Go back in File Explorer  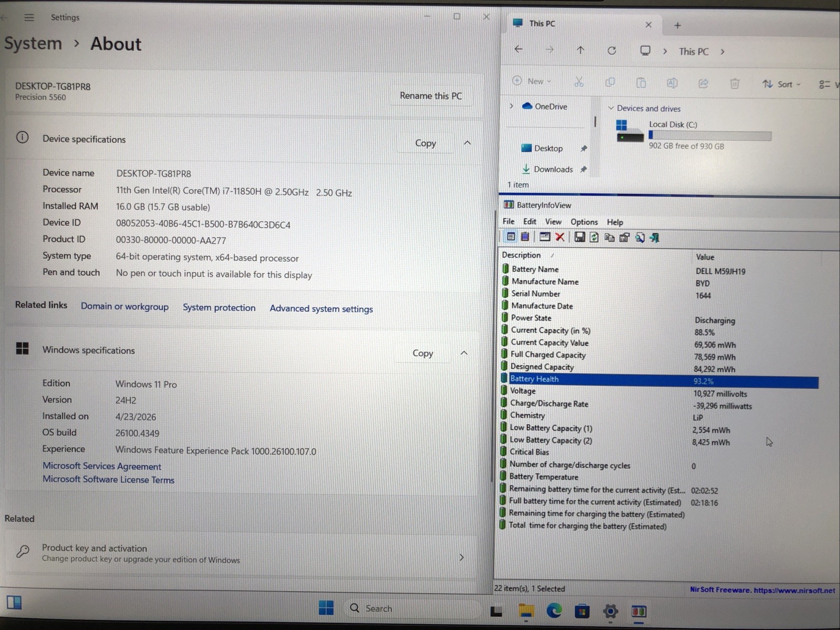pyautogui.click(x=518, y=49)
